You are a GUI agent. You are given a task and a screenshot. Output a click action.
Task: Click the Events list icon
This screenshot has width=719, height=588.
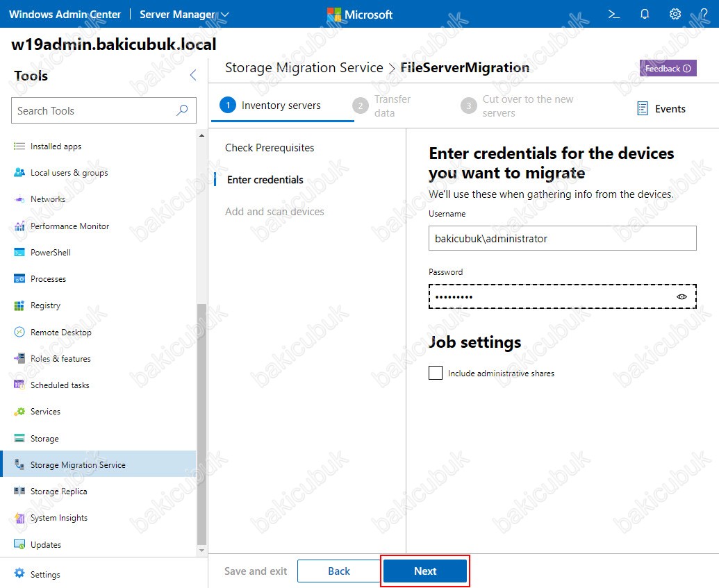pos(643,108)
